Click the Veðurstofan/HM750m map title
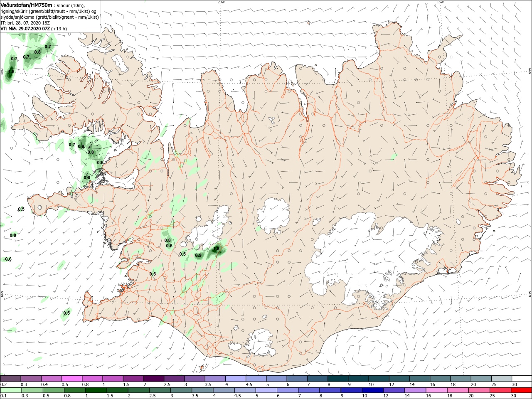 point(27,5)
